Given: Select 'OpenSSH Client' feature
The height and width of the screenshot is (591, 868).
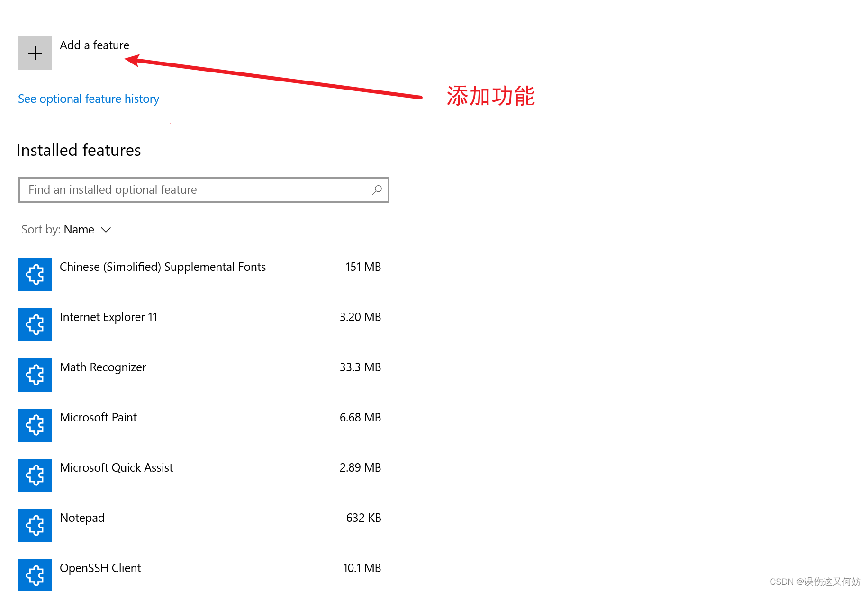Looking at the screenshot, I should click(100, 568).
